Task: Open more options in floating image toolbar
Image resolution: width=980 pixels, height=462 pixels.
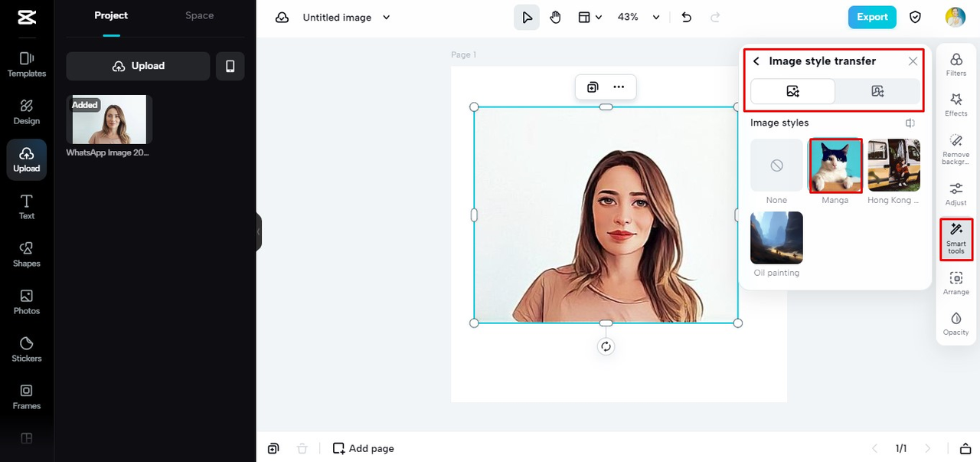Action: pos(619,87)
